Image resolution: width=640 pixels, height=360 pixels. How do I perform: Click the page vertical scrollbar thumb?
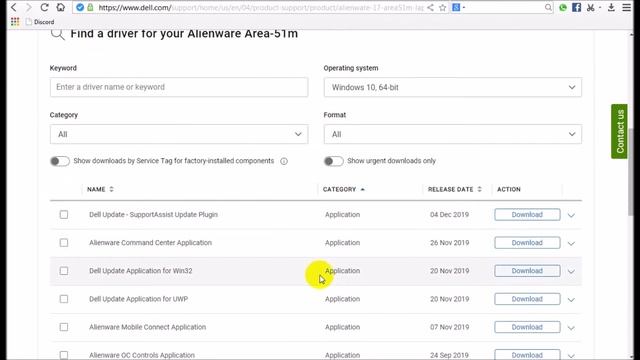click(x=631, y=171)
